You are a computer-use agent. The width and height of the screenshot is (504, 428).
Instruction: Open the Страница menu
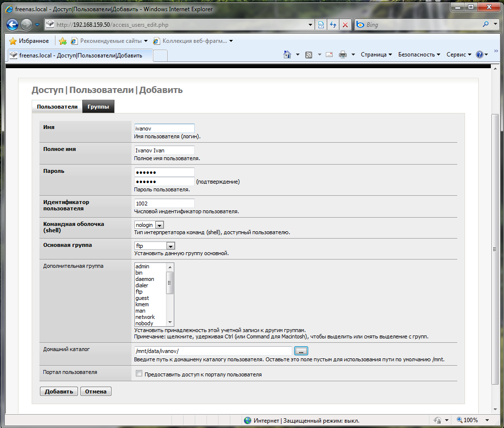click(x=376, y=55)
